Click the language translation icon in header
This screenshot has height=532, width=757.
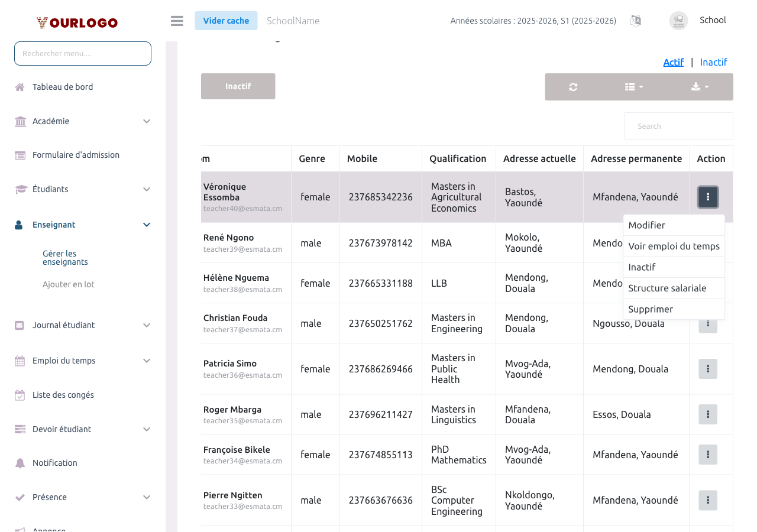636,21
